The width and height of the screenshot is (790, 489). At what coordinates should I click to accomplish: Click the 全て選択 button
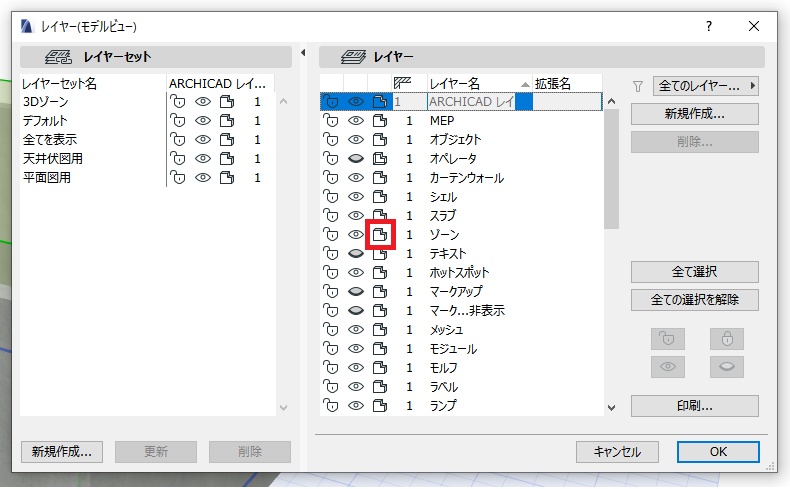[694, 272]
